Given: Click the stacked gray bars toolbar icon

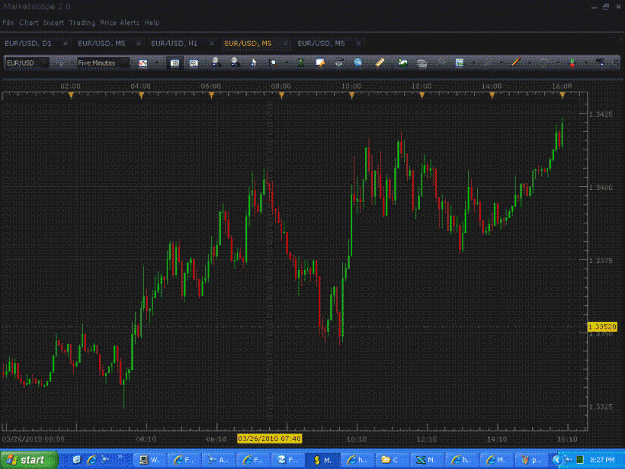Looking at the screenshot, I should click(x=421, y=63).
